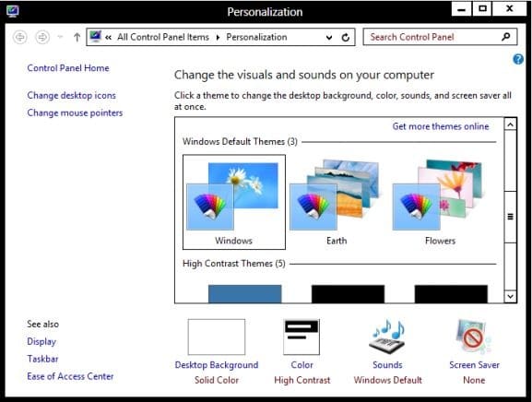Viewport: 532px width, 402px height.
Task: Open the Personalization window system icon
Action: click(12, 11)
